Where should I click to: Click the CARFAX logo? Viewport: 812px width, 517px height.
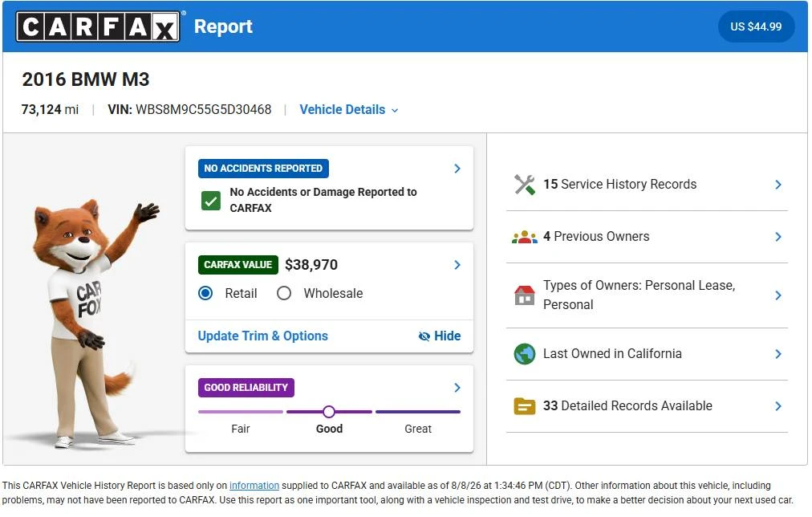[x=98, y=26]
